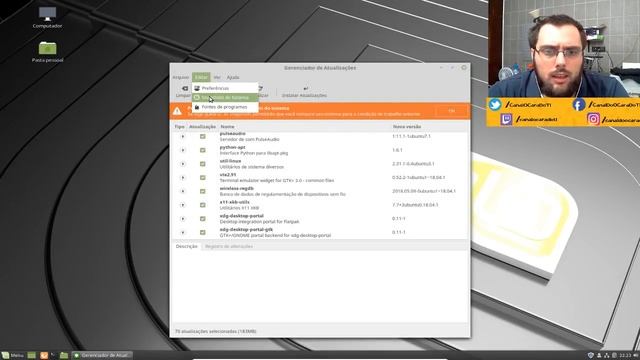Open the Menu button on the taskbar
This screenshot has height=360, width=640.
tap(12, 356)
